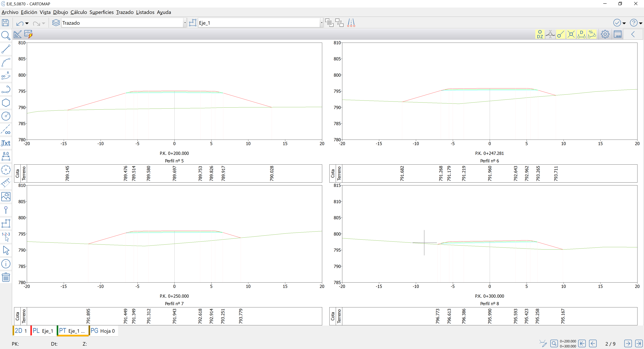
Task: Collapse side panel with left chevron
Action: tap(633, 34)
